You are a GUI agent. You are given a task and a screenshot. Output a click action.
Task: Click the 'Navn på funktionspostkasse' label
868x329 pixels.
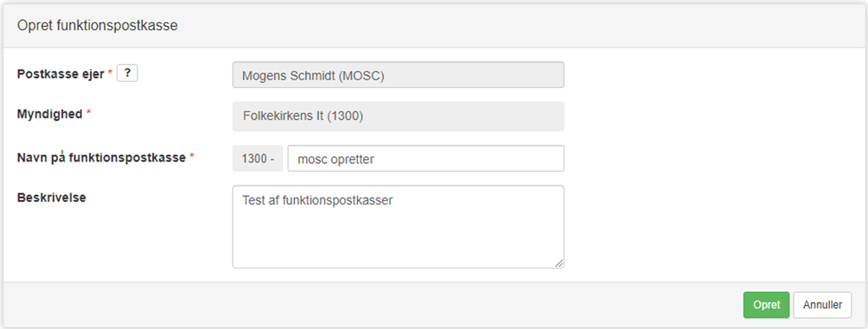tap(101, 157)
